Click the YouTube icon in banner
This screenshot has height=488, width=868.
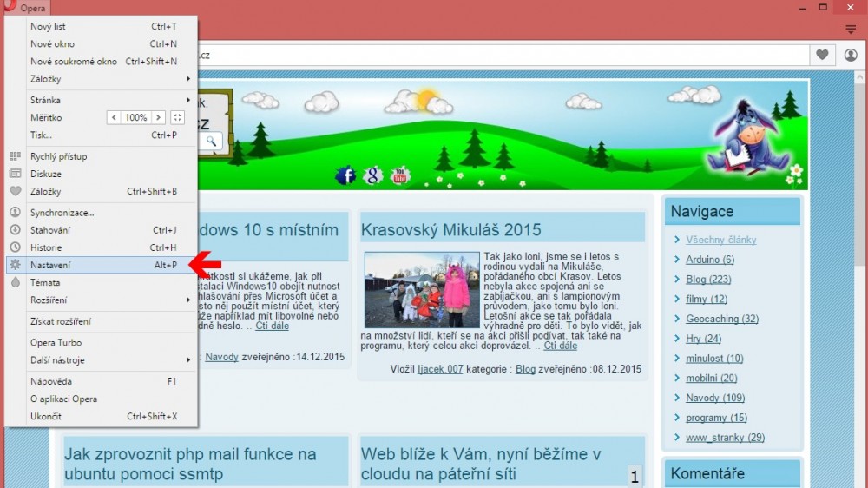click(x=400, y=175)
